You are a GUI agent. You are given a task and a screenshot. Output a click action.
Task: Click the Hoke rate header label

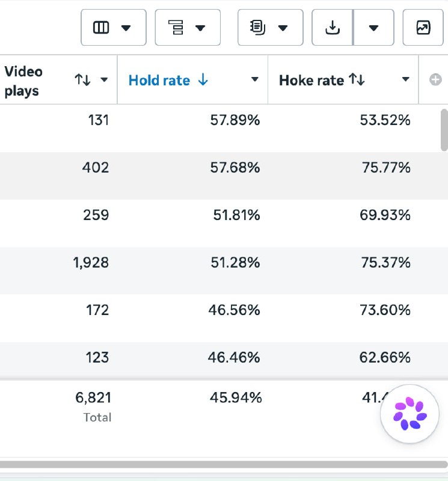pyautogui.click(x=311, y=81)
